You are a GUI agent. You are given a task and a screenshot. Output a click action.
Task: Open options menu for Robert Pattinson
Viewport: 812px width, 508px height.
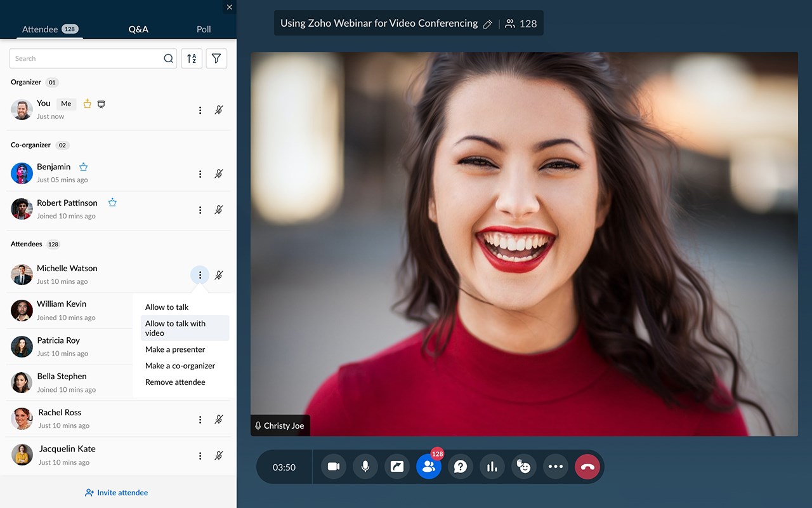(x=200, y=210)
